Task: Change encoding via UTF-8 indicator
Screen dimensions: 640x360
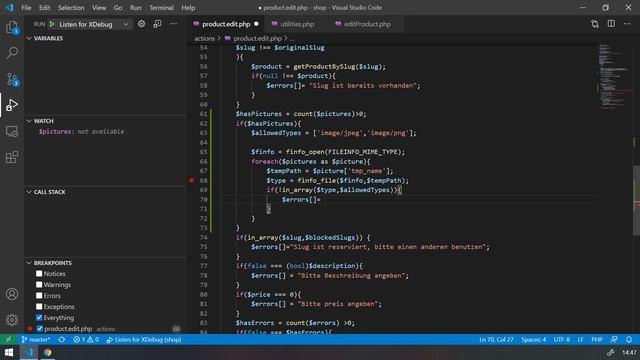Action: click(x=562, y=340)
